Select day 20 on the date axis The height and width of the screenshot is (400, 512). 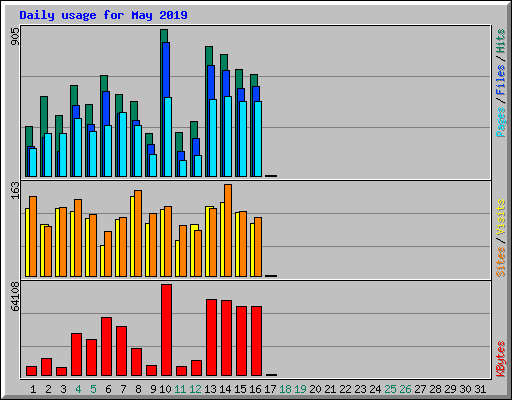[315, 389]
